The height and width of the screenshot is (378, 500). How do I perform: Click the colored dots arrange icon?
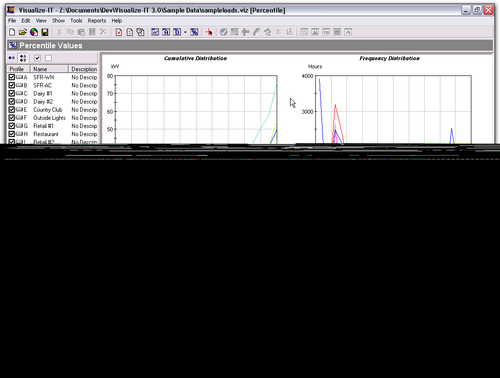[x=23, y=58]
